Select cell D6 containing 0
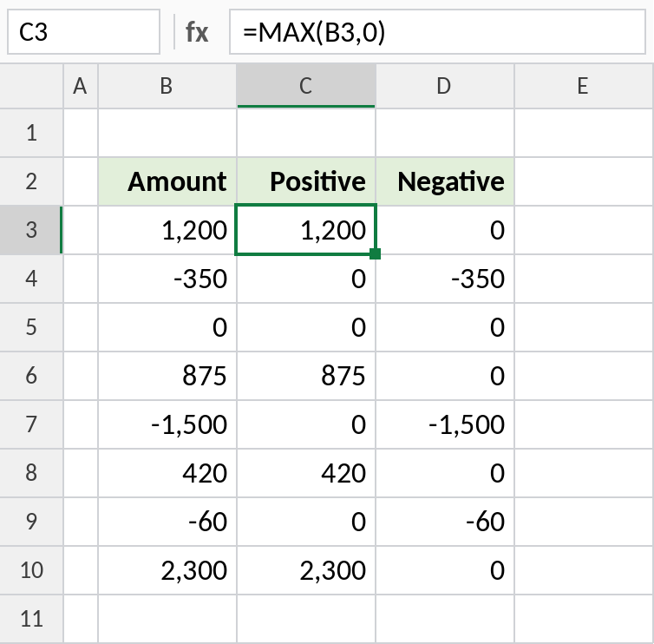The image size is (654, 644). [445, 376]
